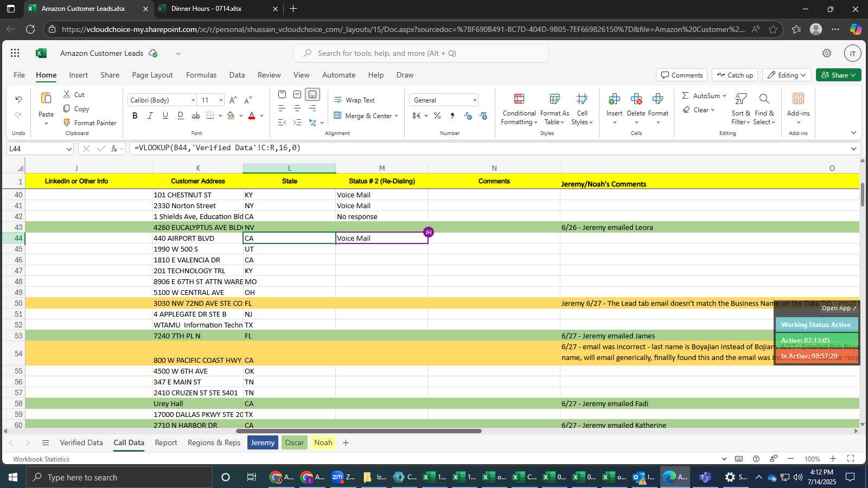Screen dimensions: 868x488
Task: Switch to the Formulas ribbon tab
Action: pyautogui.click(x=201, y=75)
